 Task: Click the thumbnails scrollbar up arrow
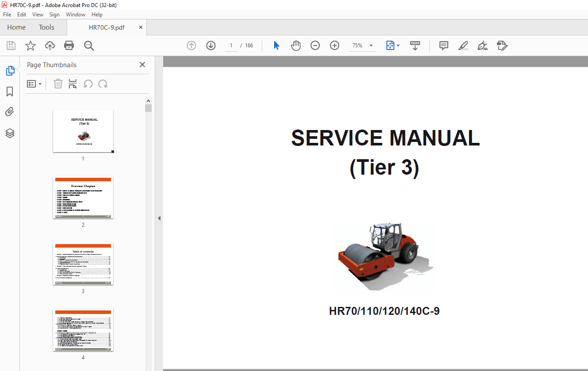point(149,101)
